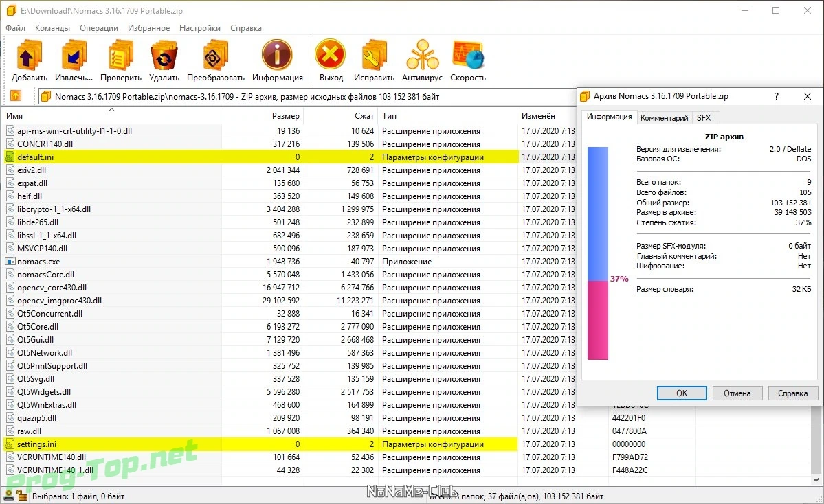Select the Информация tab in dialog
The image size is (824, 504).
click(609, 117)
